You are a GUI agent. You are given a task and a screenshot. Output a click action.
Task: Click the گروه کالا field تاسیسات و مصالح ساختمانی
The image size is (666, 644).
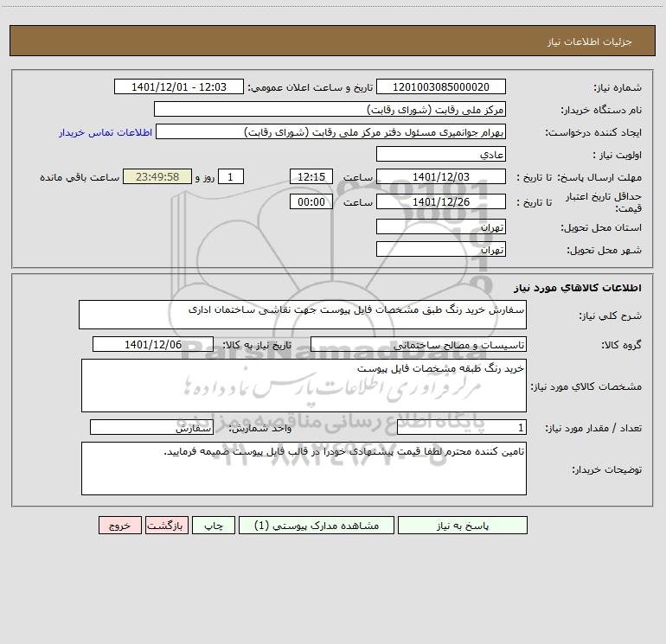click(419, 344)
